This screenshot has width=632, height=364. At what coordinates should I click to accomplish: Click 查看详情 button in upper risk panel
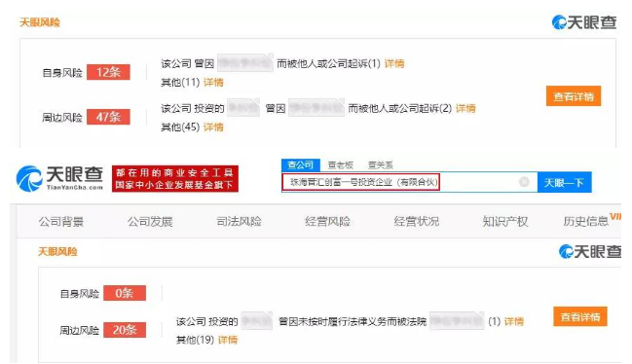574,96
